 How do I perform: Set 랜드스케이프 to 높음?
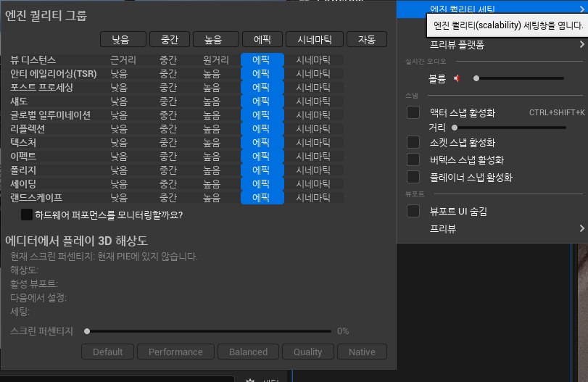coord(212,198)
